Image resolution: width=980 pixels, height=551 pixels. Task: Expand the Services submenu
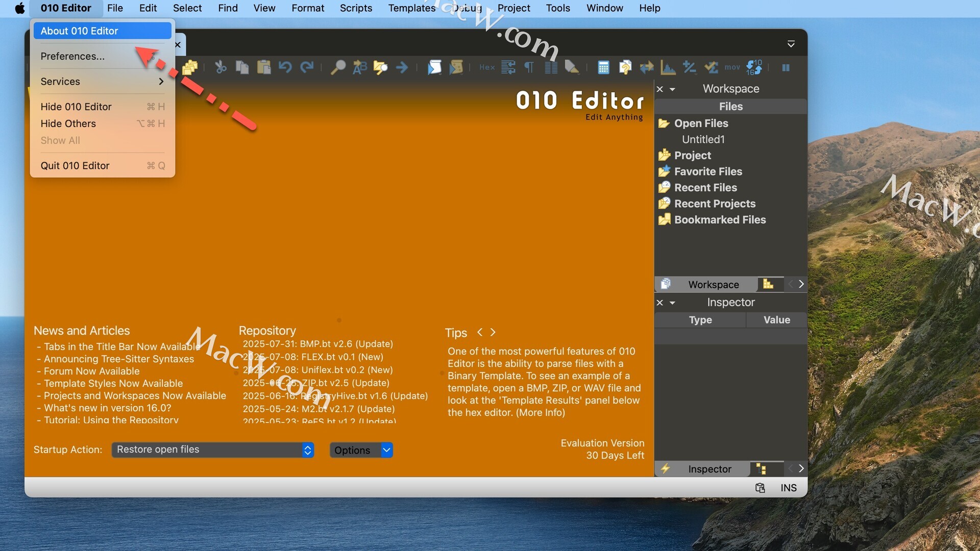pyautogui.click(x=103, y=82)
